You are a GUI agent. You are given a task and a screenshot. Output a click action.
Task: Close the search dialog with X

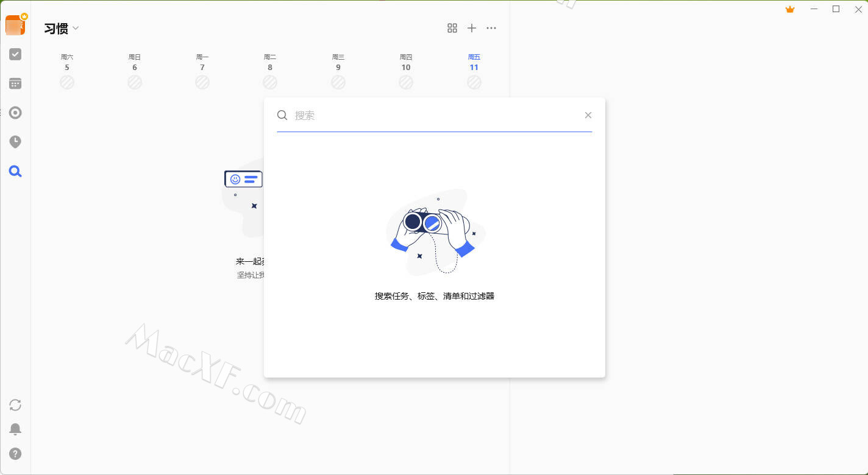click(588, 115)
